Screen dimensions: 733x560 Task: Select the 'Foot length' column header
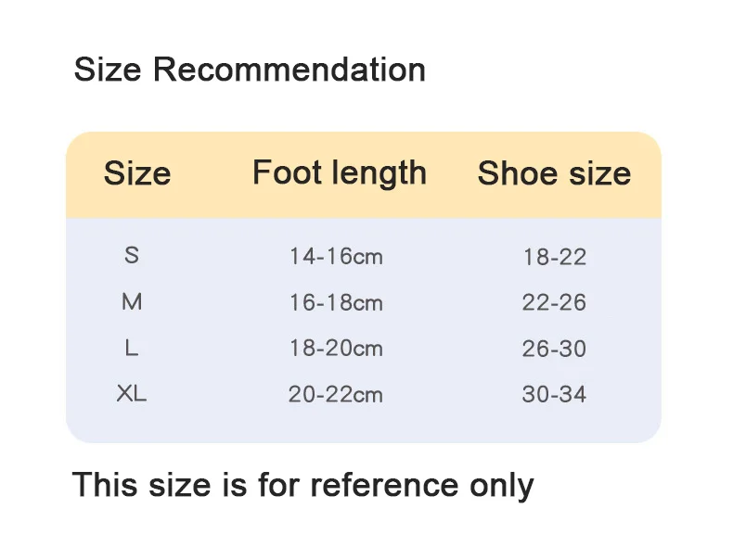(x=340, y=172)
